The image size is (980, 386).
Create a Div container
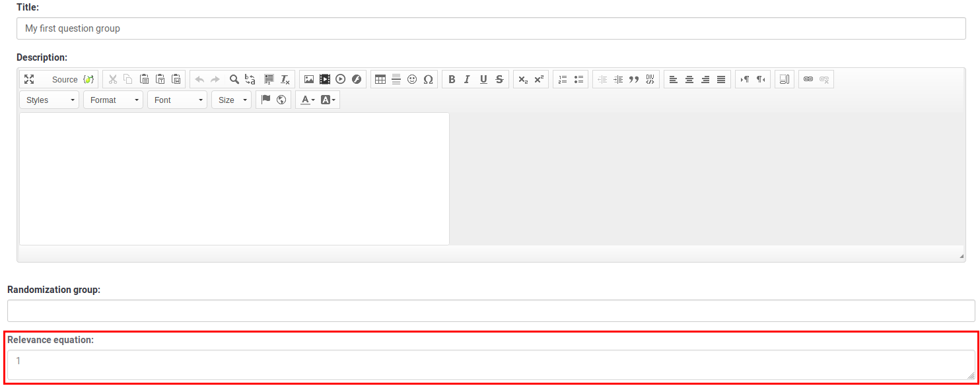[x=650, y=79]
